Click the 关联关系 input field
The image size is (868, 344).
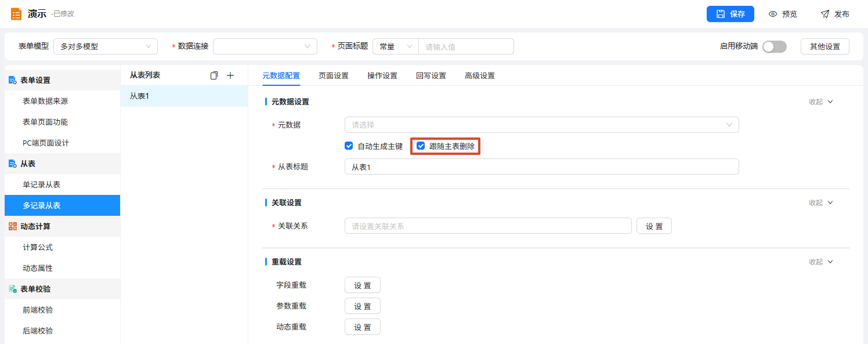[x=488, y=226]
